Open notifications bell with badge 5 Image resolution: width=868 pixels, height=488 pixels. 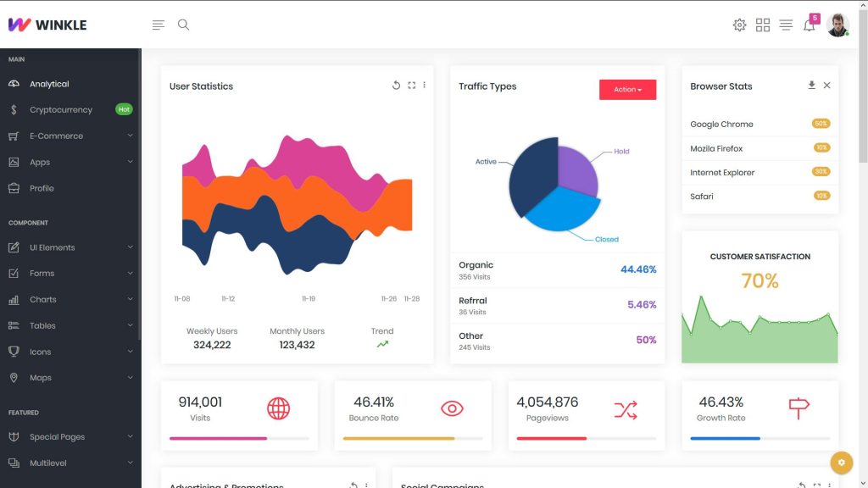point(809,25)
